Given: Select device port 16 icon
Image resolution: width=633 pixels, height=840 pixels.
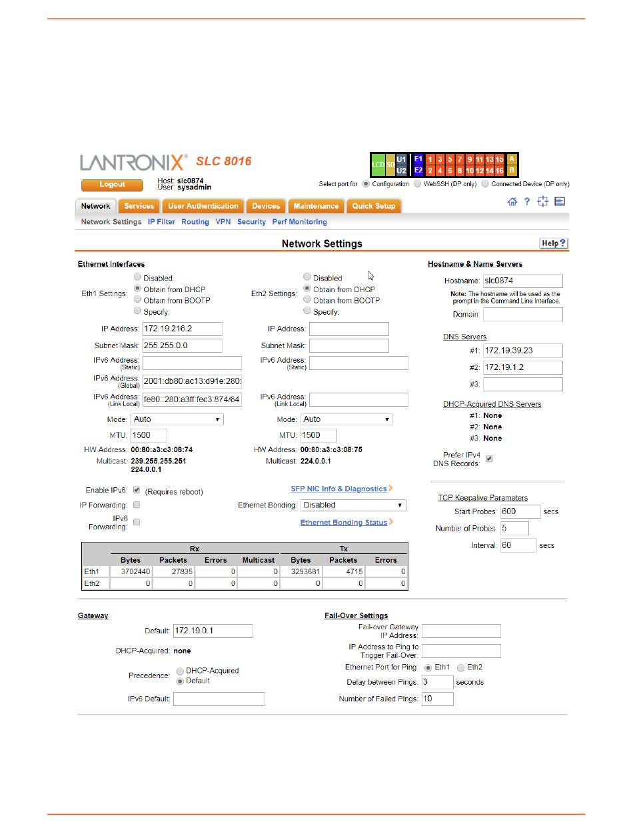Looking at the screenshot, I should [x=500, y=170].
